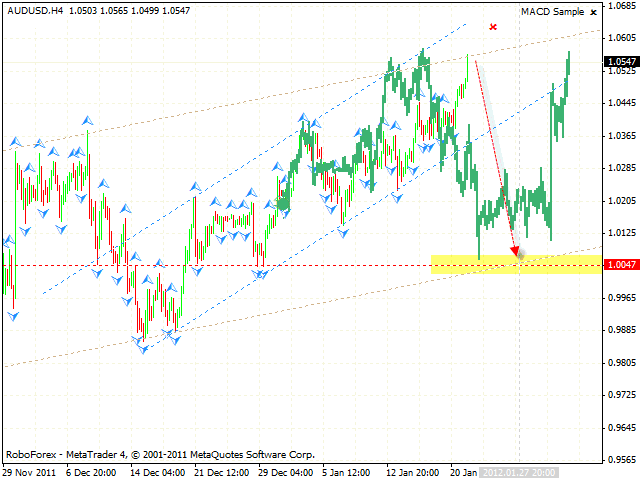The image size is (640, 480).
Task: Click the 12 Jan 20:00 time label
Action: [x=414, y=472]
